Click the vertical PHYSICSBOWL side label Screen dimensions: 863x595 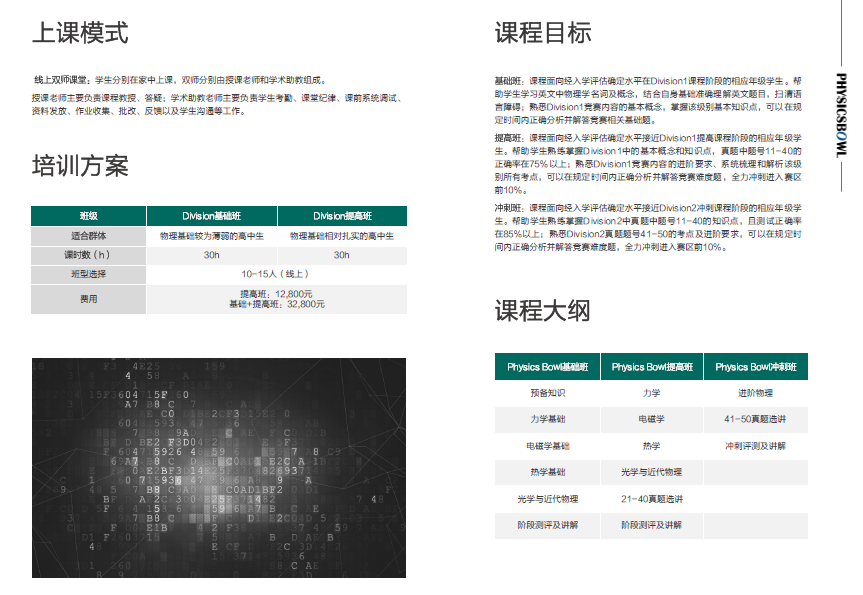pyautogui.click(x=841, y=115)
